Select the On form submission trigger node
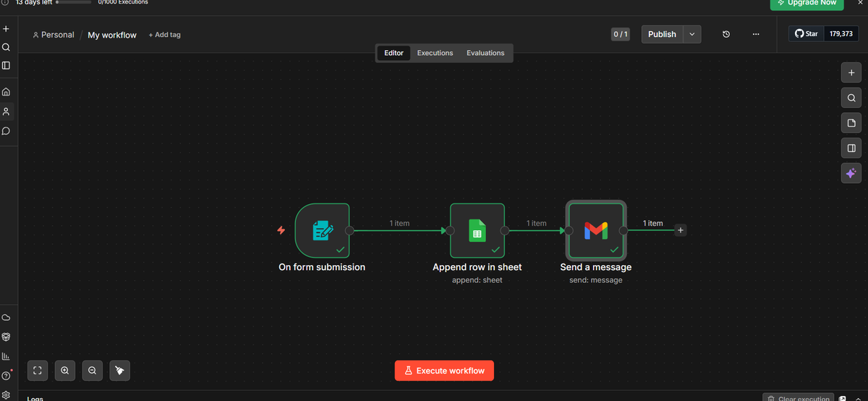The height and width of the screenshot is (401, 868). point(322,231)
